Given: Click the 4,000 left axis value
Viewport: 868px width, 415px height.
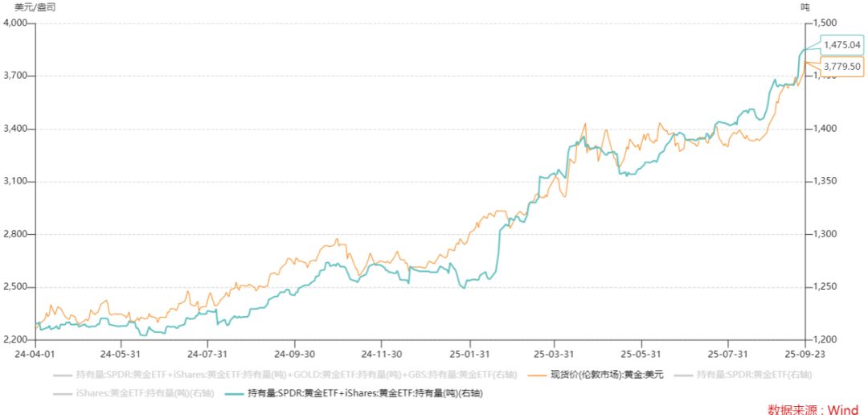Looking at the screenshot, I should click(x=16, y=23).
